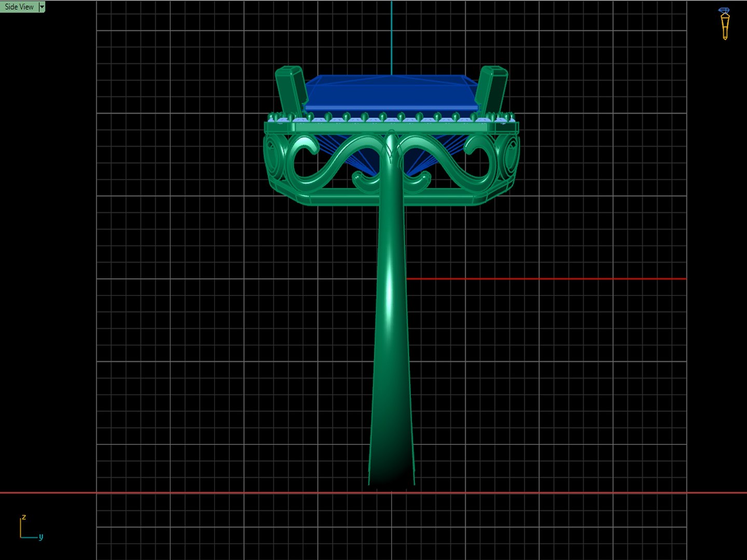Click the ring orientation icon with gem
Image resolution: width=747 pixels, height=560 pixels.
[x=725, y=23]
